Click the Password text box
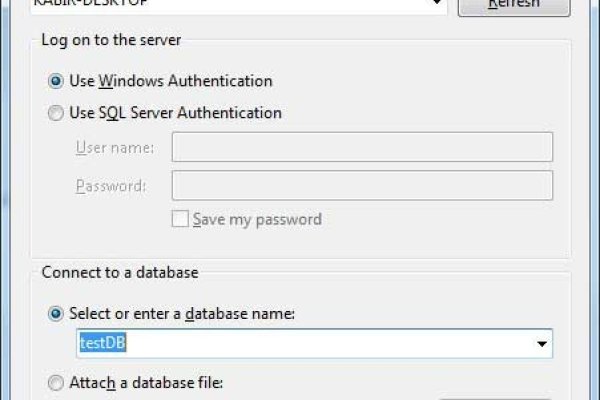 pyautogui.click(x=362, y=185)
